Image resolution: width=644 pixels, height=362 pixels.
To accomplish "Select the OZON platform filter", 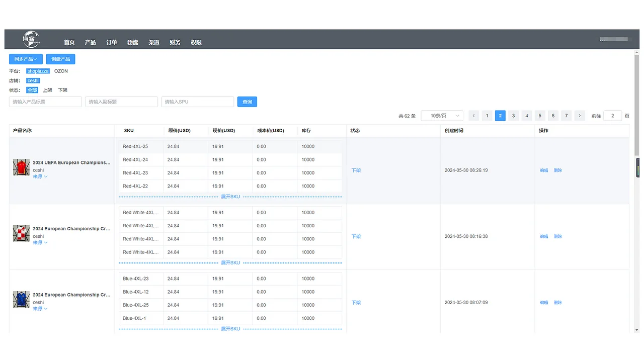I will pyautogui.click(x=60, y=71).
